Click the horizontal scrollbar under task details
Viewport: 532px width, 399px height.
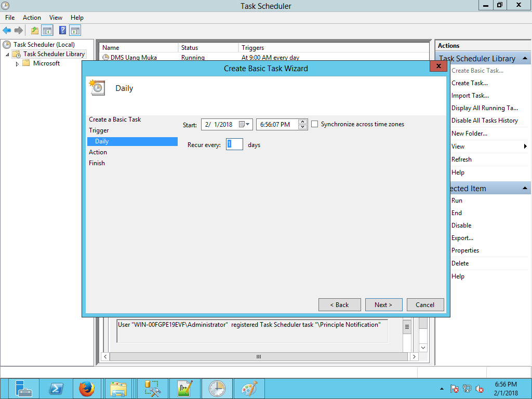[259, 357]
